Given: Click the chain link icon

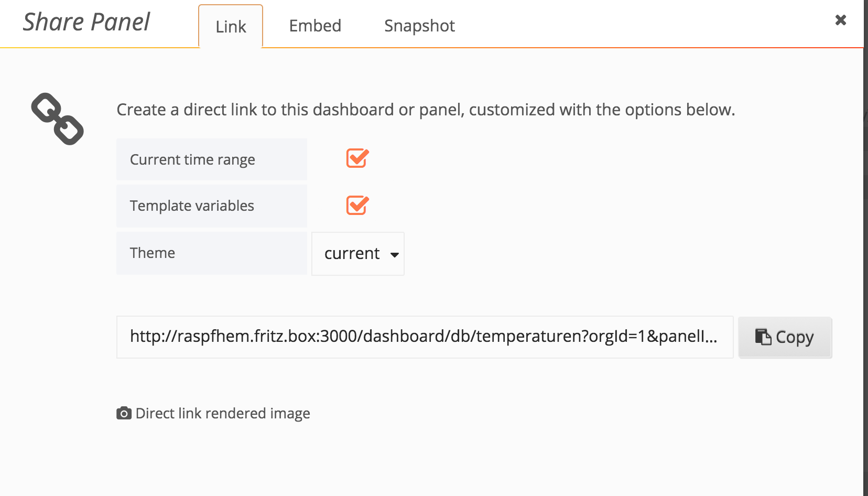Looking at the screenshot, I should point(58,119).
